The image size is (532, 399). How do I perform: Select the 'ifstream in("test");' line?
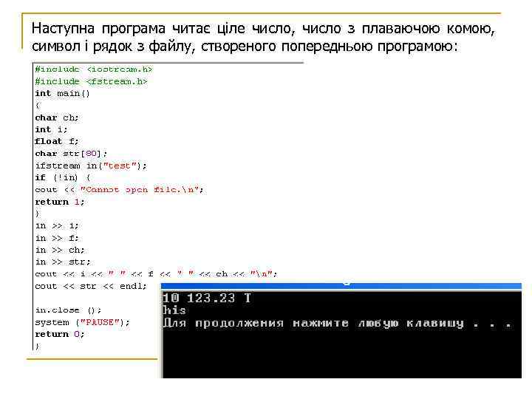pos(91,166)
